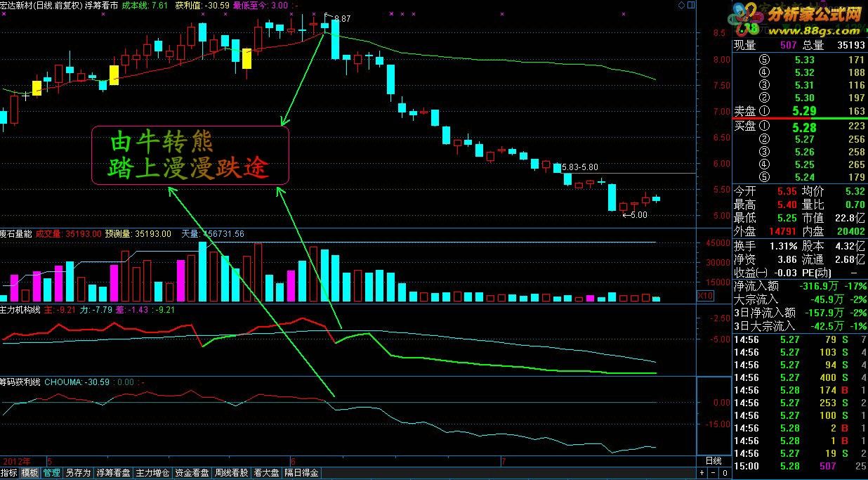
Task: Click the 买盘 ① price 5.28
Action: click(x=804, y=127)
